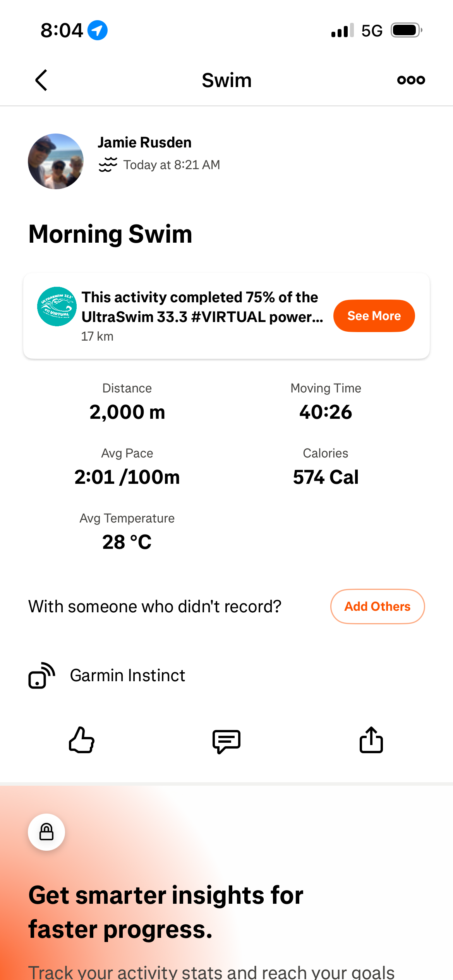The height and width of the screenshot is (980, 453).
Task: Open the UltraSwim challenge progress text
Action: click(x=202, y=307)
